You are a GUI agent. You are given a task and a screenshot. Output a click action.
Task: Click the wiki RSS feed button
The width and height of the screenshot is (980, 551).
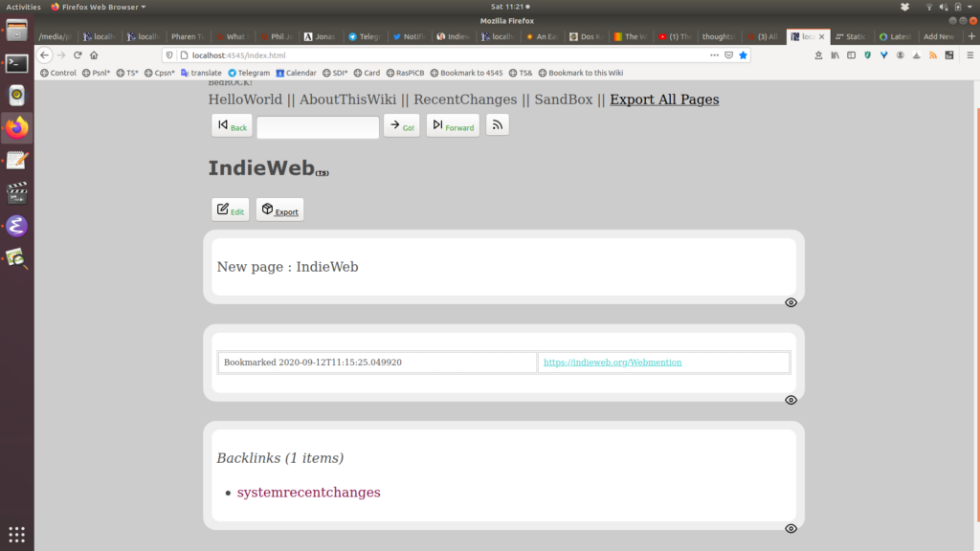click(x=498, y=125)
